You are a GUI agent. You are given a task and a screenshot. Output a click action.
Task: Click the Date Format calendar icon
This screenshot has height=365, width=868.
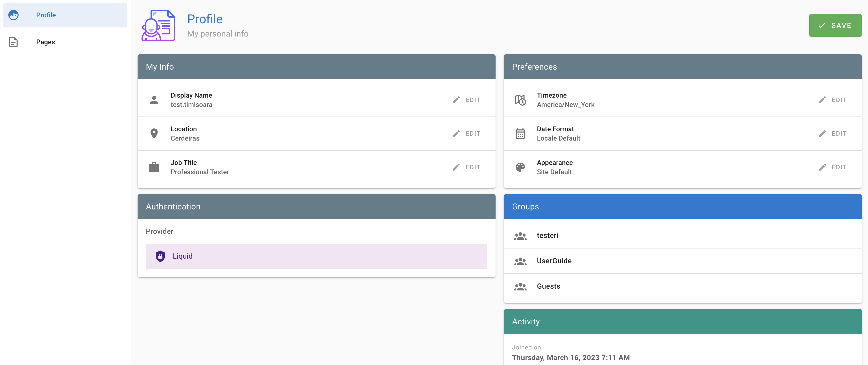(x=520, y=134)
